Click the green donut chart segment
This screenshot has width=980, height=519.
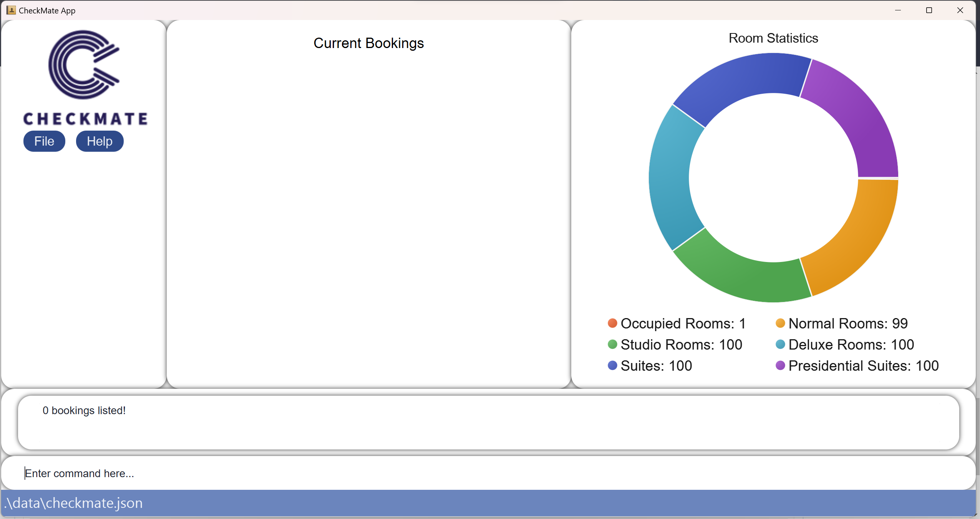click(x=741, y=277)
